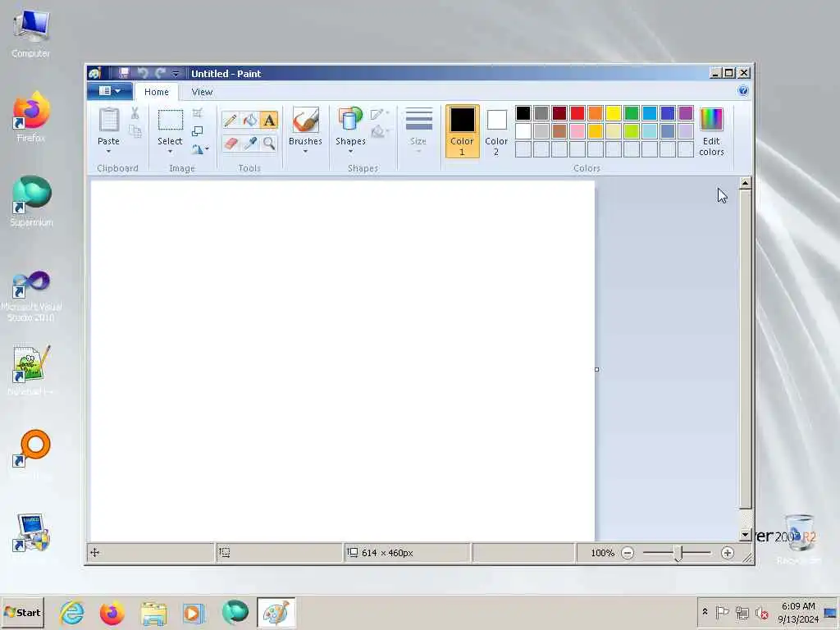Open Windows Explorer folder from the taskbar

click(x=153, y=613)
